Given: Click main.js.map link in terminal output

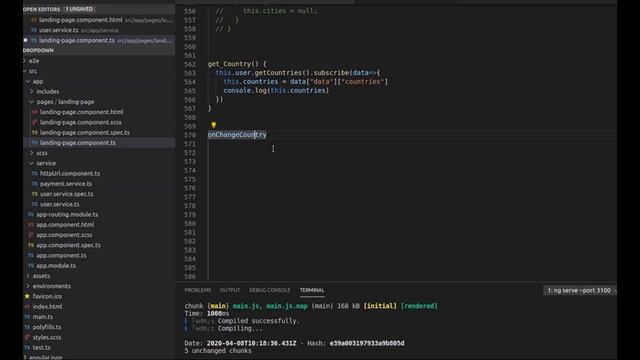Looking at the screenshot, I should tap(287, 306).
